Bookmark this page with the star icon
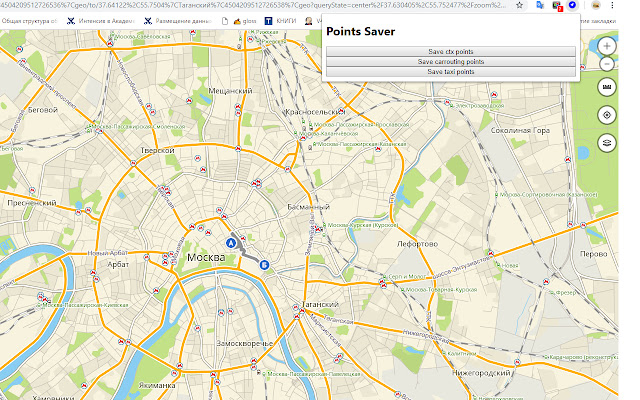 click(x=521, y=5)
